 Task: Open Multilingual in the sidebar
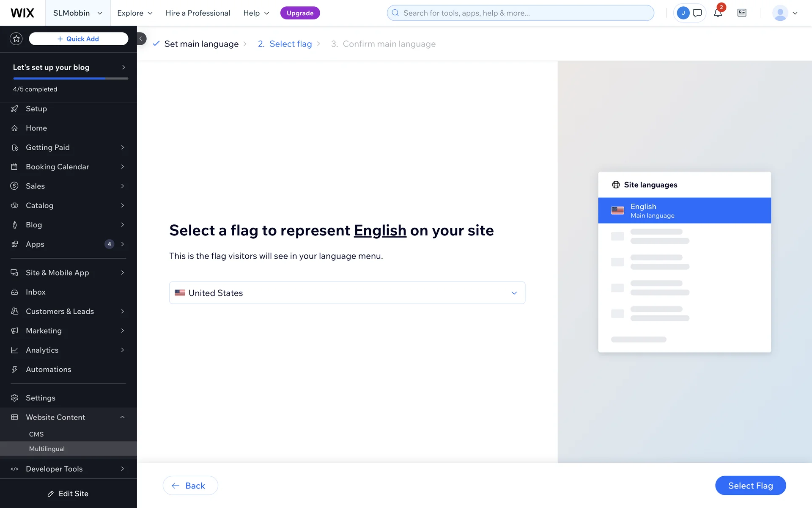(x=47, y=449)
